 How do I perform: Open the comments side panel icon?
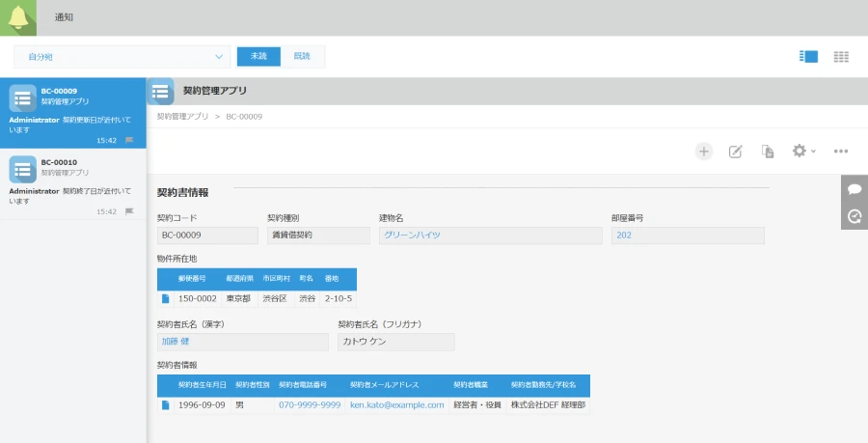click(x=854, y=189)
